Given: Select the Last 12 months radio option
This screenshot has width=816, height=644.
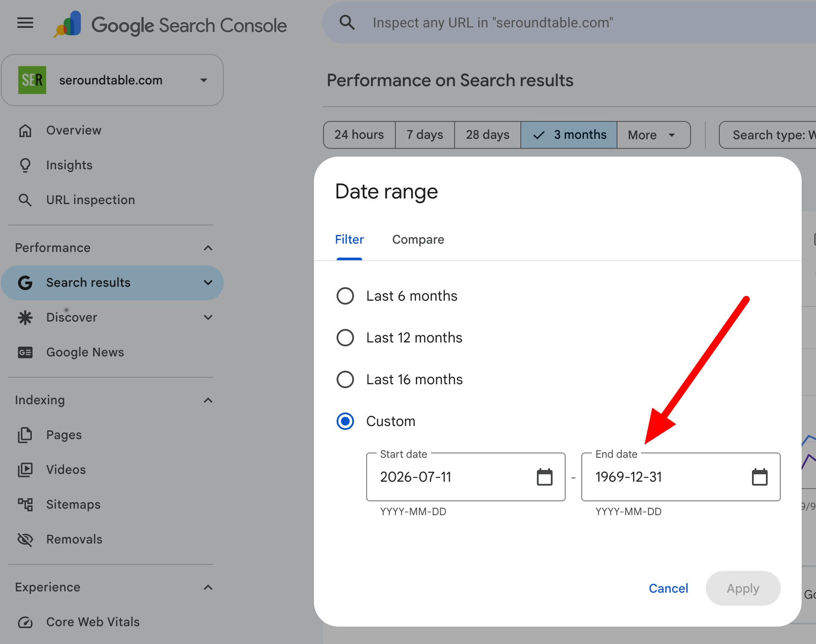Looking at the screenshot, I should click(345, 338).
